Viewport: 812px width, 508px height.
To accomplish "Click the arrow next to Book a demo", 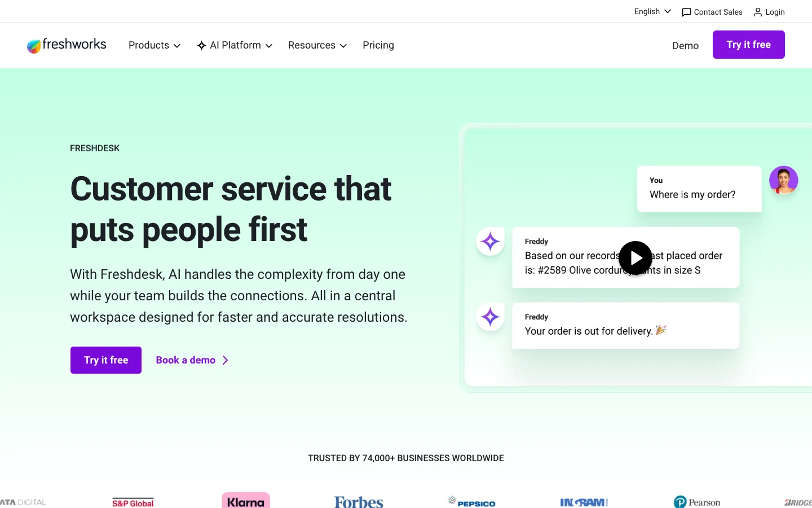I will tap(225, 360).
